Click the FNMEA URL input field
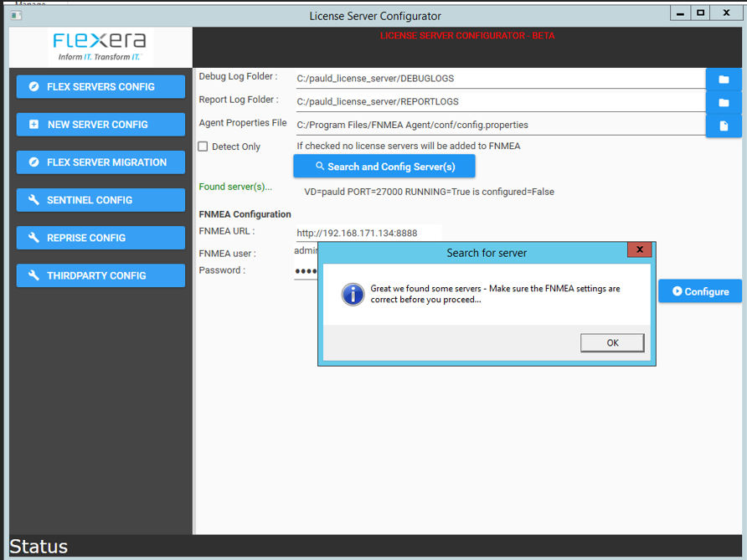Image resolution: width=747 pixels, height=560 pixels. point(368,233)
